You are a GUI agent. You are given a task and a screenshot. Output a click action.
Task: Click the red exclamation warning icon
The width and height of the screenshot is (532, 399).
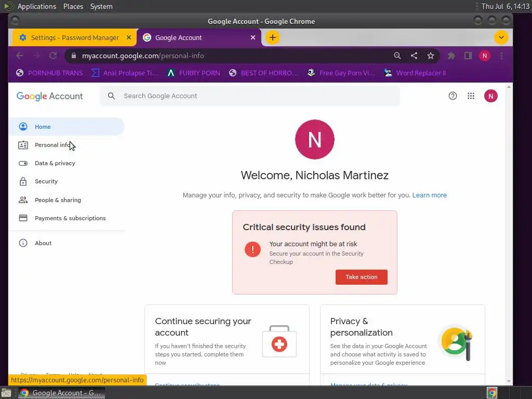253,249
